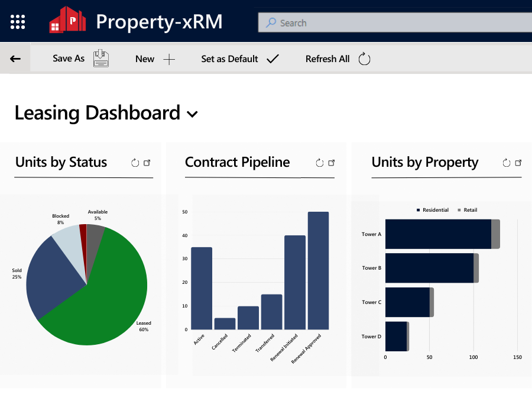Toggle Residential series in chart legend
532x414 pixels.
[x=433, y=210]
